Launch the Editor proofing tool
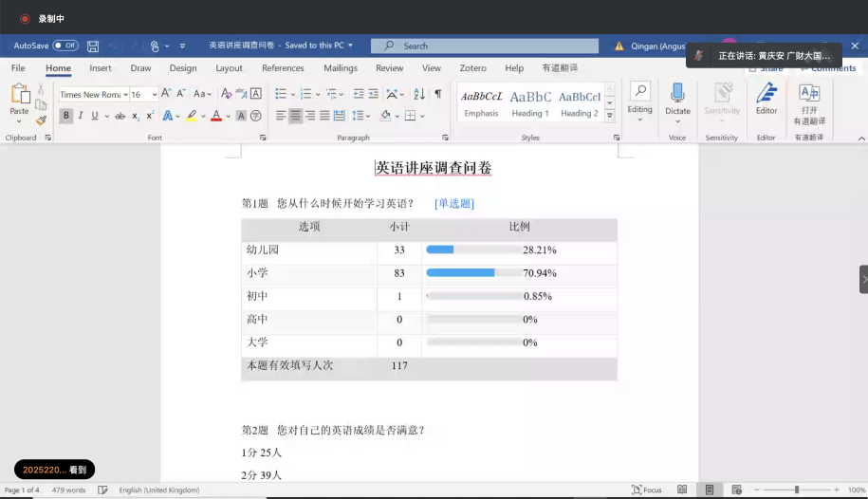Screen dimensions: 868x499 pyautogui.click(x=766, y=99)
